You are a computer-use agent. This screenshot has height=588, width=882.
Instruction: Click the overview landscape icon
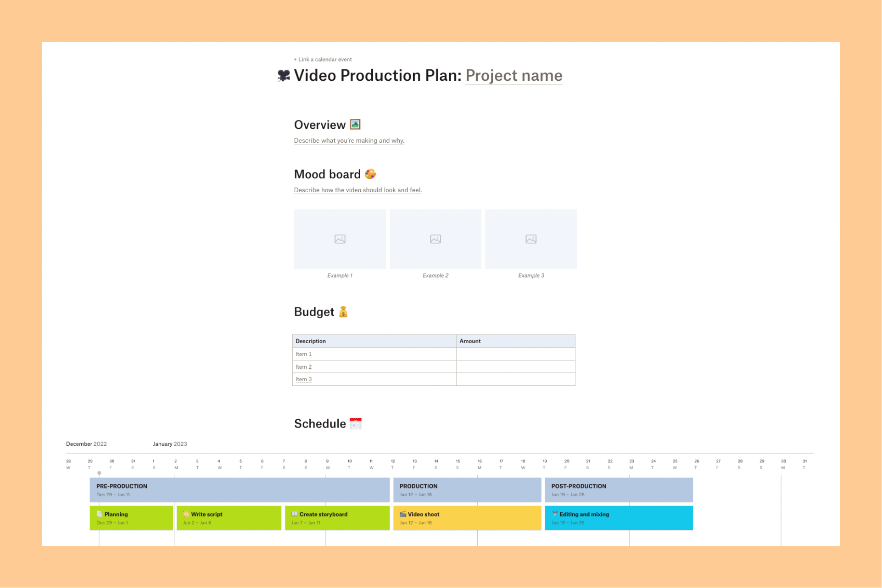[x=355, y=125]
